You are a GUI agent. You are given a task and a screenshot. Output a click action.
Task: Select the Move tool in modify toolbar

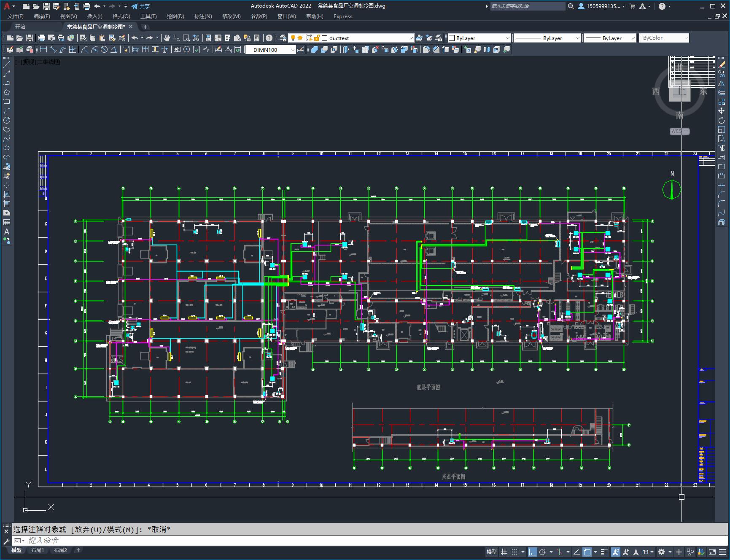tap(722, 111)
